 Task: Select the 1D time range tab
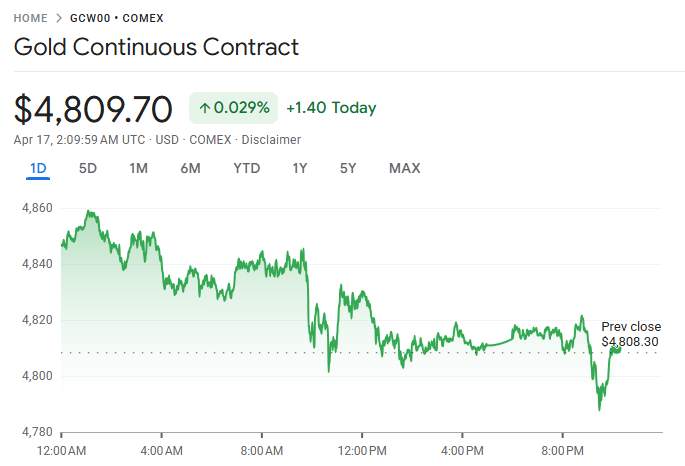click(38, 168)
